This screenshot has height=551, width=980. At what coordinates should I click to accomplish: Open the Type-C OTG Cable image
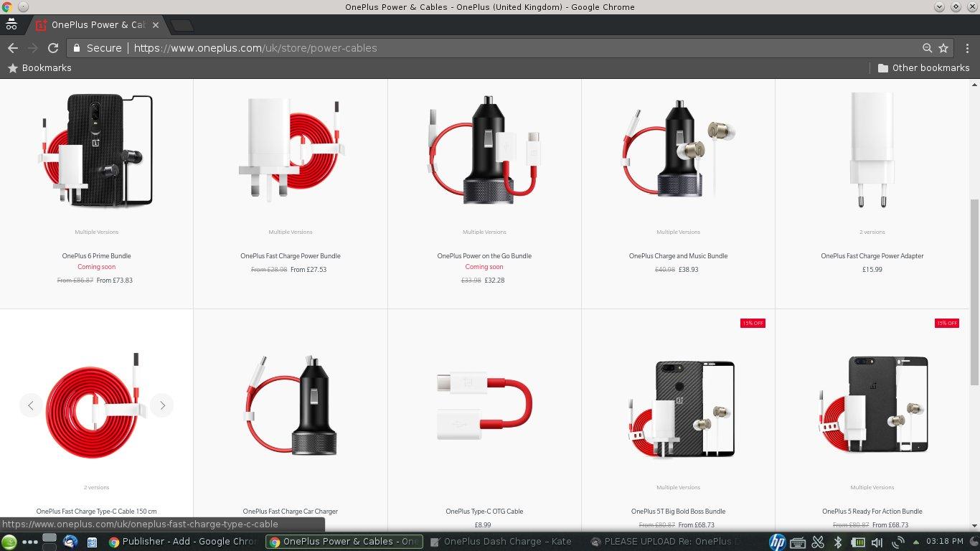point(484,405)
